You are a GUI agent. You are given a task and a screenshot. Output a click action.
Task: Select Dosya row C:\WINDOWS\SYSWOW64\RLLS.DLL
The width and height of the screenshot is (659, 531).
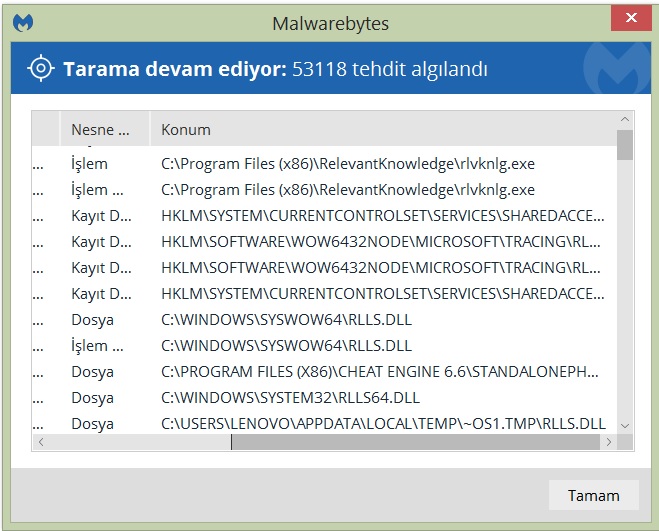coord(324,320)
